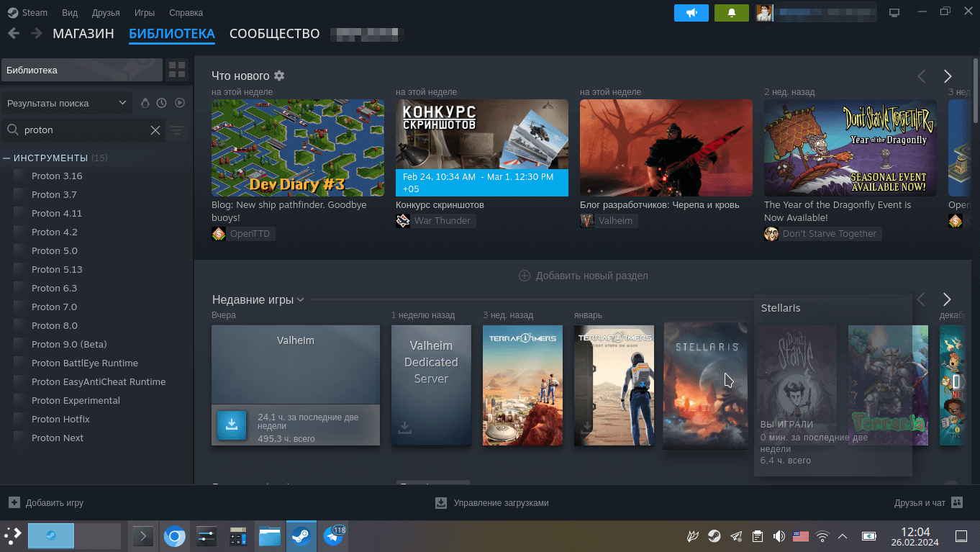Click the profile avatar picture
Screen dimensions: 980x552
(x=764, y=13)
